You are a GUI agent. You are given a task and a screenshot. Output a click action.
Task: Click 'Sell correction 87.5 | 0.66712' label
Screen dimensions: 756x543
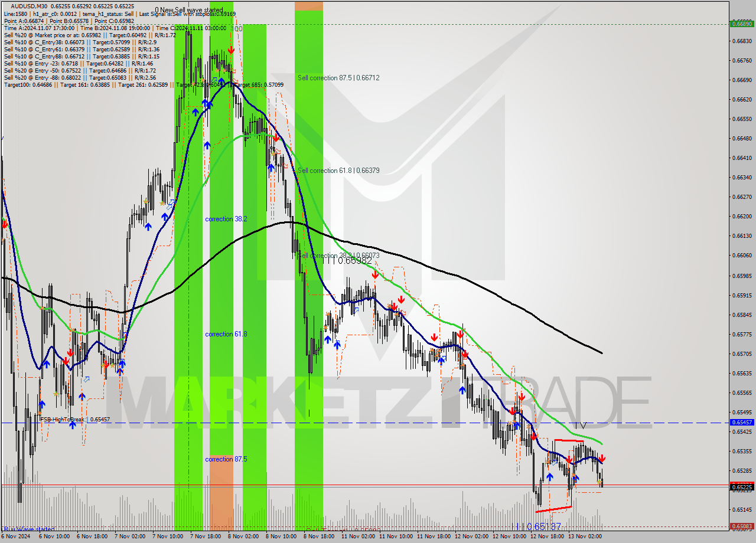[338, 78]
